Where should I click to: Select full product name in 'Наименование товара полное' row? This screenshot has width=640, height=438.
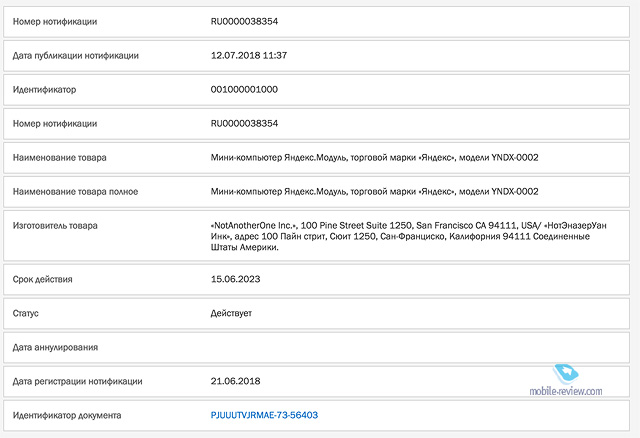click(374, 191)
